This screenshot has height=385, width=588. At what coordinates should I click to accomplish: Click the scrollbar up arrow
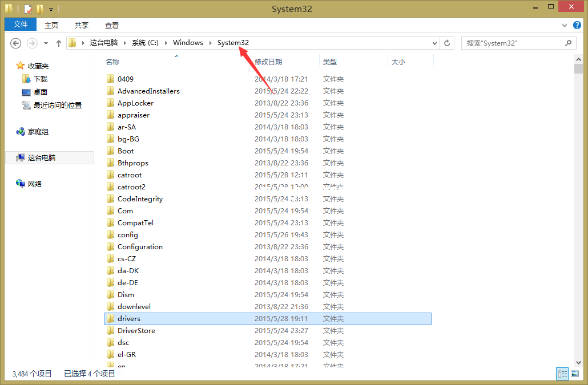[x=578, y=59]
